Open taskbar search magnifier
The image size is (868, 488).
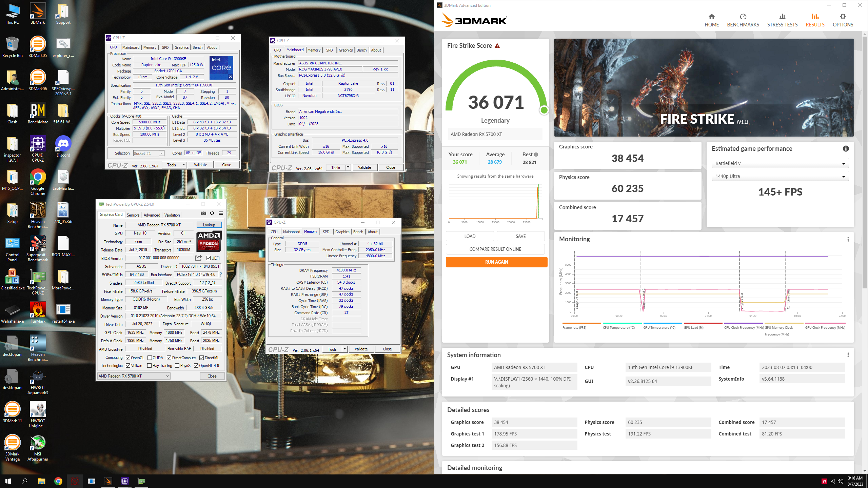click(24, 481)
